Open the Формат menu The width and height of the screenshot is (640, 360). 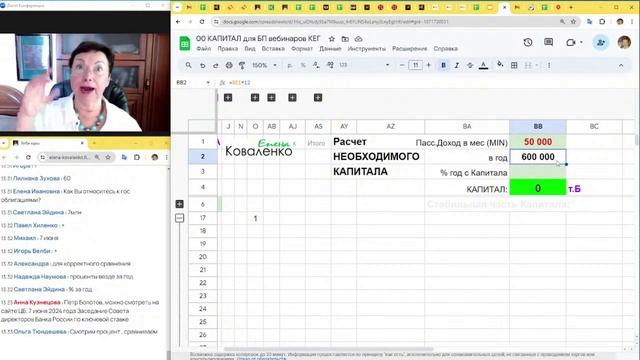(302, 49)
